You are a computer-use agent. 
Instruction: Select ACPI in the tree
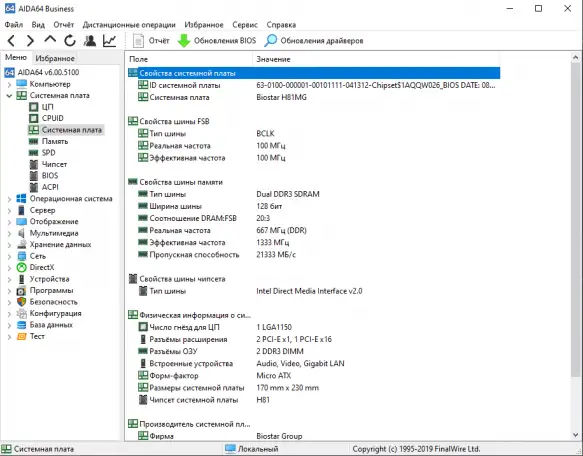[x=50, y=187]
